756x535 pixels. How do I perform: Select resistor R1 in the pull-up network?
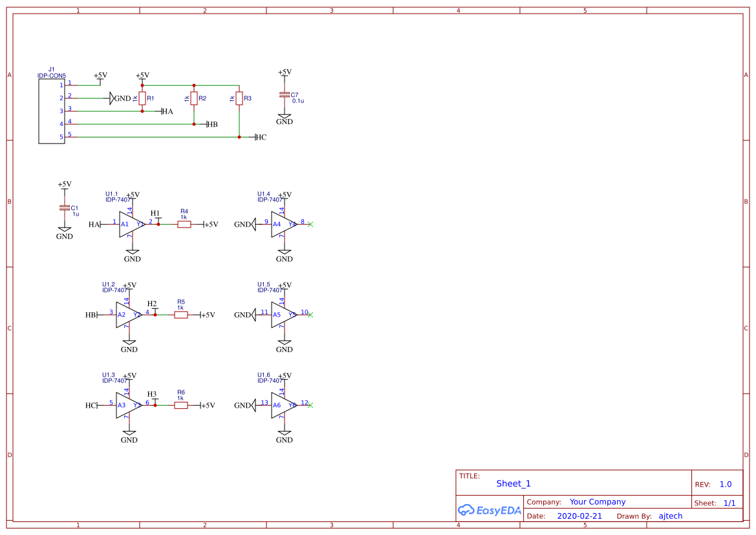[142, 98]
